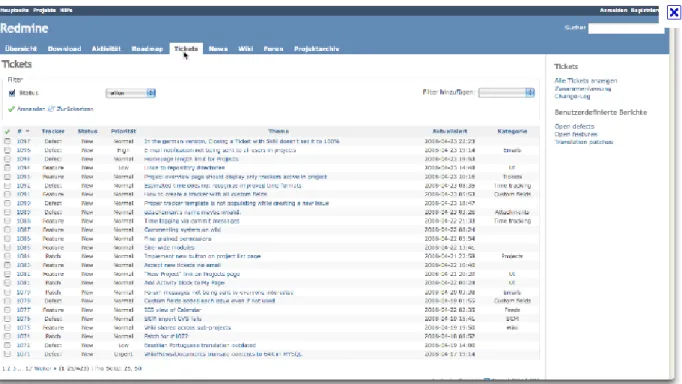
Task: Open the Download tab
Action: coord(64,49)
